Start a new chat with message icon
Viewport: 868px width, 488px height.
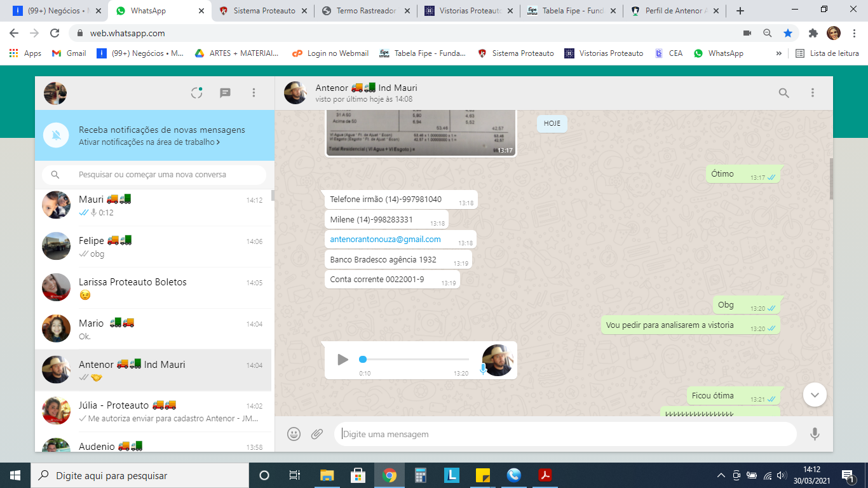225,93
